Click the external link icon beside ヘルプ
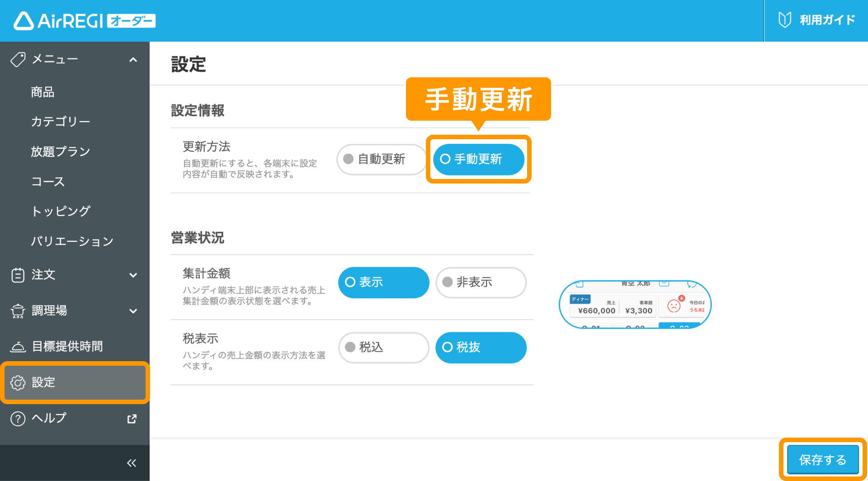Image resolution: width=868 pixels, height=481 pixels. click(132, 418)
